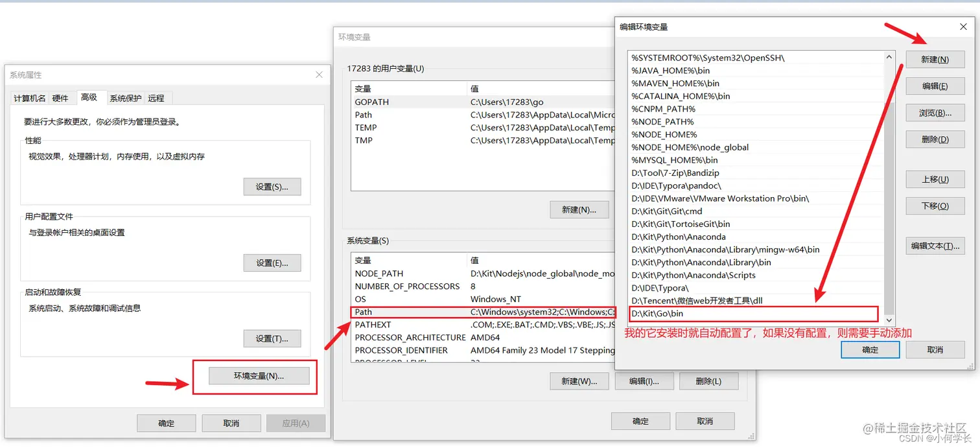Select %JAVA_HOME%\bin entry

[x=756, y=71]
